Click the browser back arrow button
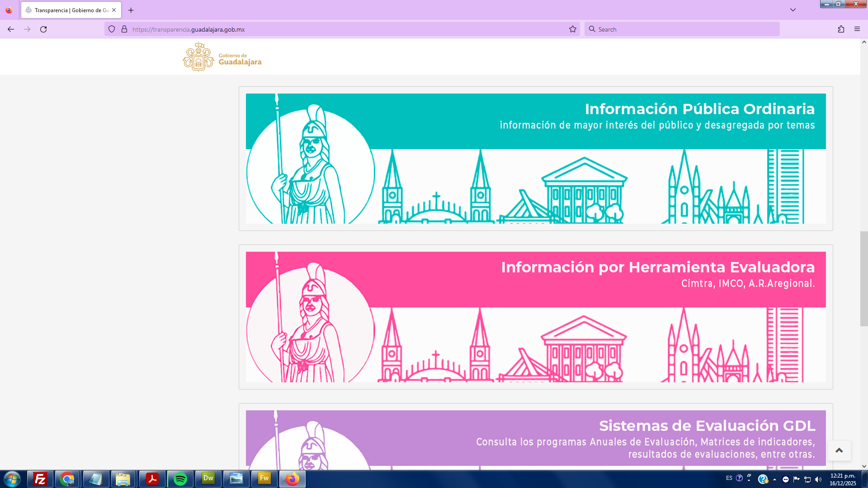This screenshot has height=488, width=868. 11,29
